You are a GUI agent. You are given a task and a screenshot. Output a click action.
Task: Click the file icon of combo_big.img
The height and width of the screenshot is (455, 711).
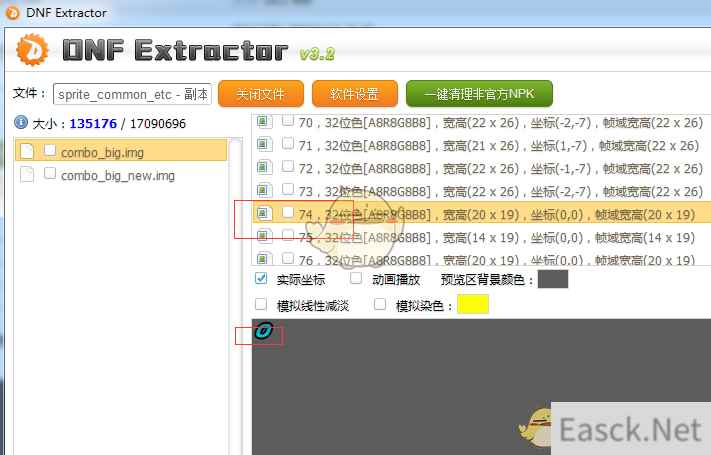(27, 151)
